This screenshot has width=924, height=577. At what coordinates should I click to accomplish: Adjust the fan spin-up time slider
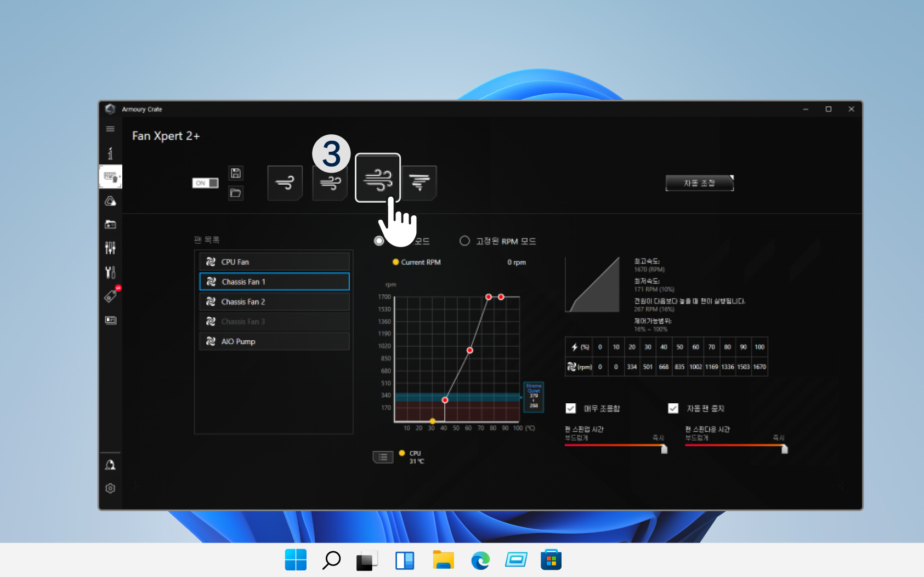[x=664, y=448]
